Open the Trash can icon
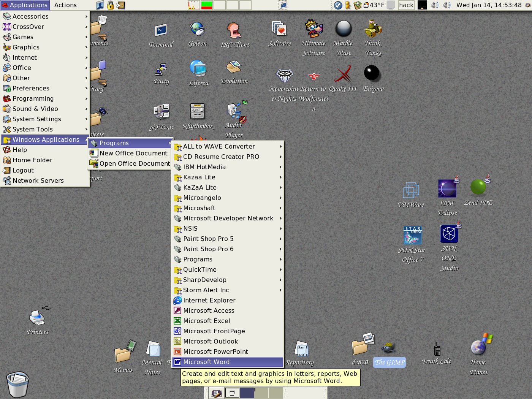532x399 pixels. point(17,385)
